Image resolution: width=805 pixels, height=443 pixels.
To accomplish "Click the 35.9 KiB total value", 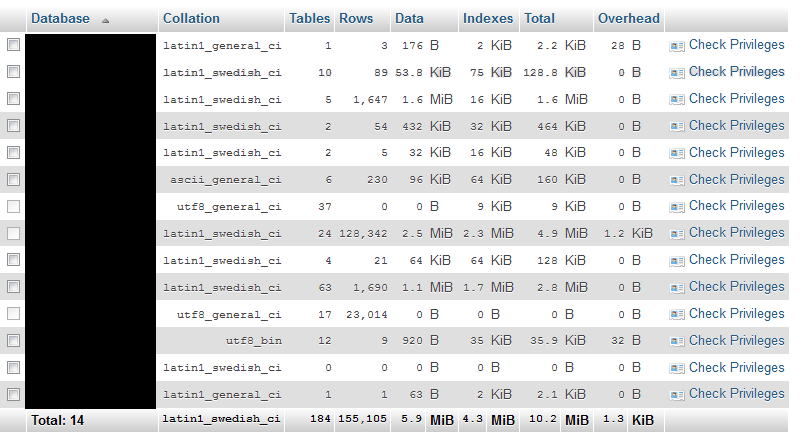I will pos(558,340).
